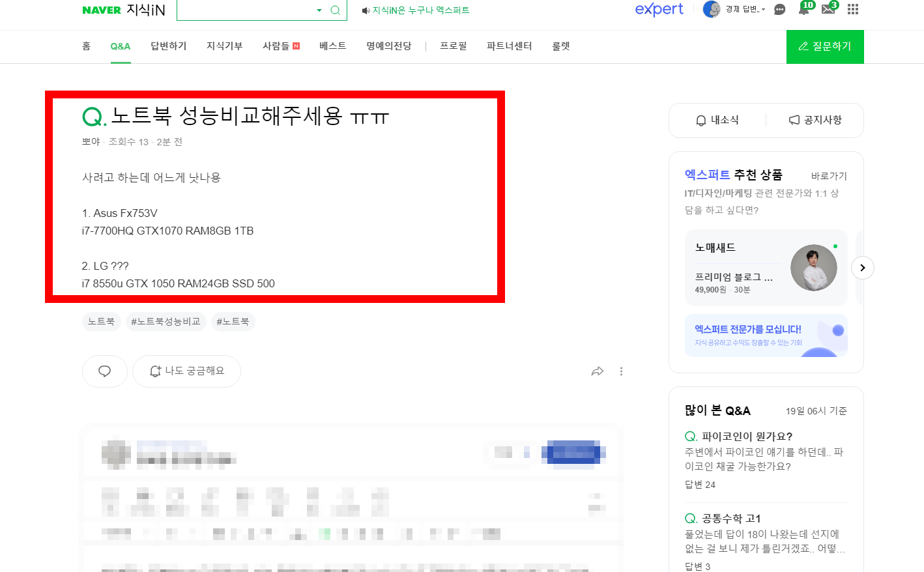Click the #노트북성능비교 tag
This screenshot has width=924, height=572.
pyautogui.click(x=166, y=322)
